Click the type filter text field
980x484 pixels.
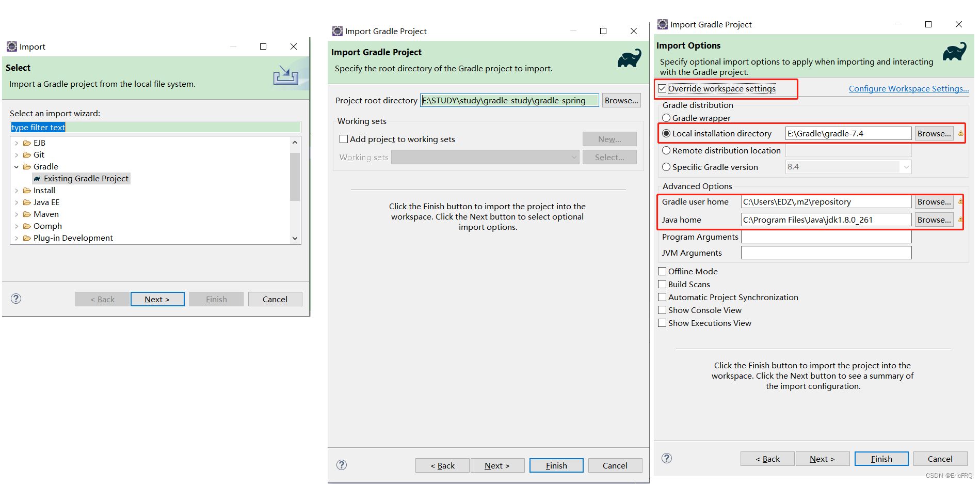[155, 127]
